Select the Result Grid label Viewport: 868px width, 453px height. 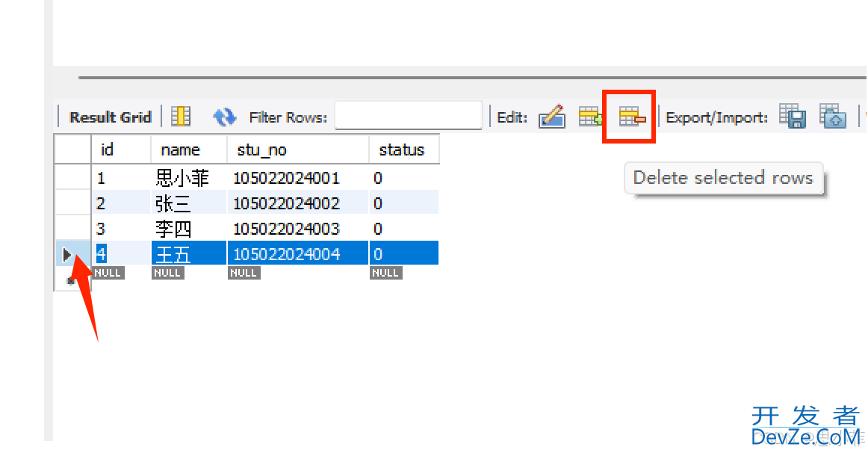[x=110, y=117]
